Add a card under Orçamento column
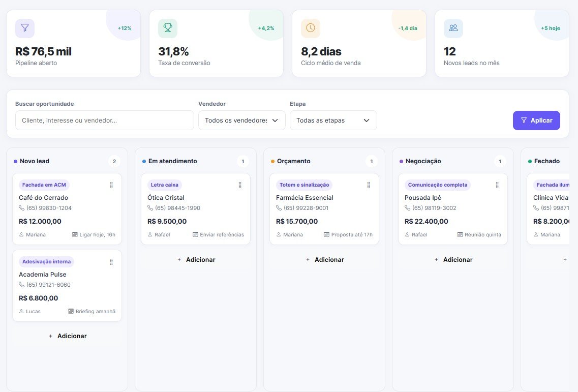This screenshot has height=392, width=578. 324,260
